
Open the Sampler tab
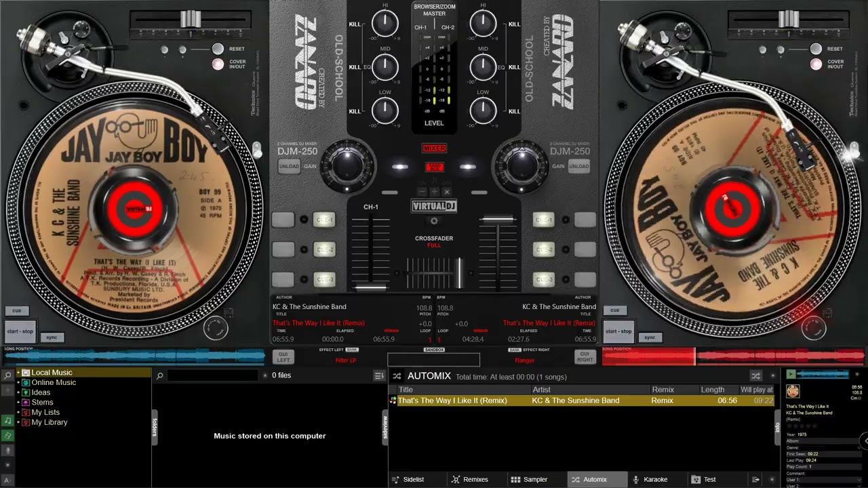tap(537, 480)
